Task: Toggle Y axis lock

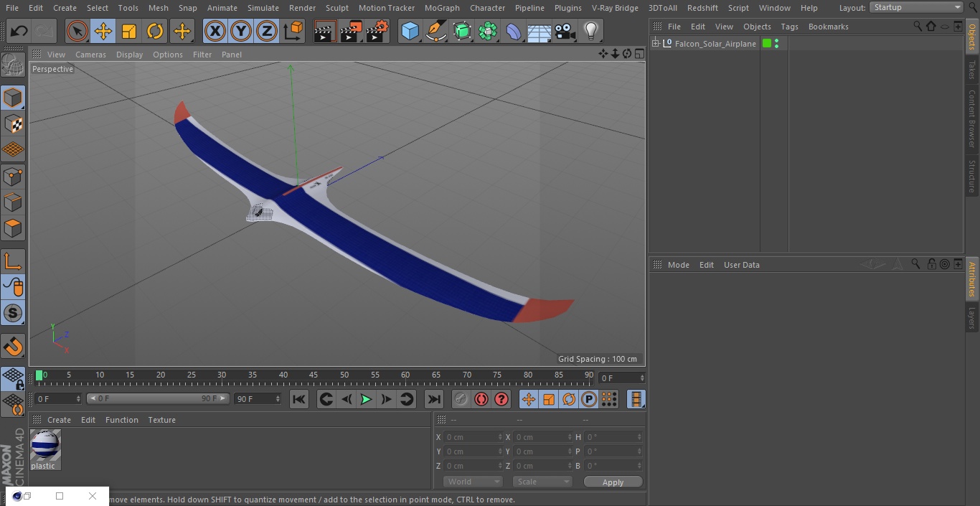Action: pyautogui.click(x=241, y=32)
